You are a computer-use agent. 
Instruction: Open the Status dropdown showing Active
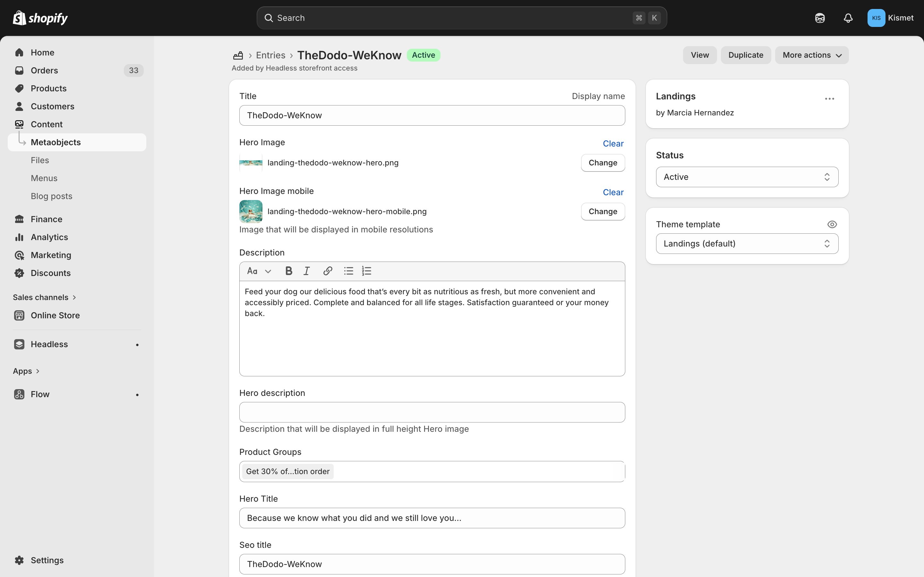tap(747, 177)
